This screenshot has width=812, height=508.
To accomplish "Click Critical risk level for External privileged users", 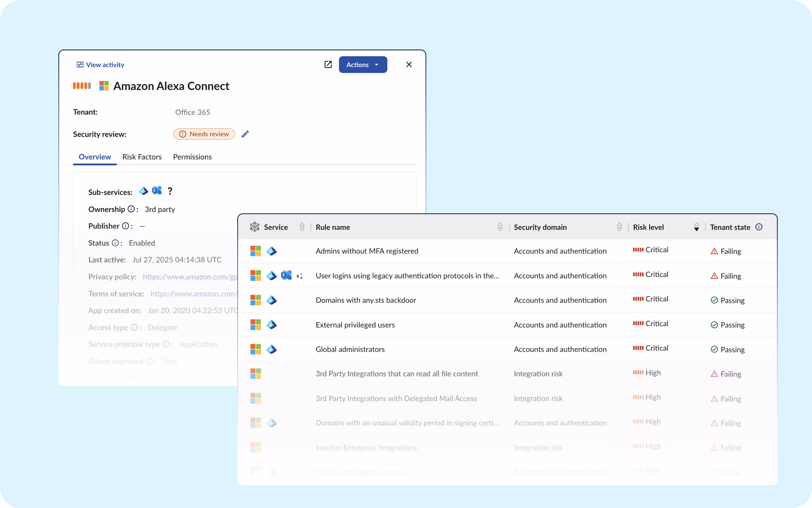I will [x=650, y=324].
